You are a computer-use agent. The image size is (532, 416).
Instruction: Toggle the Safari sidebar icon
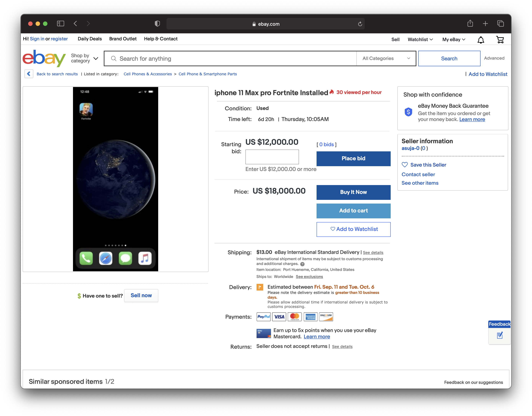coord(60,24)
